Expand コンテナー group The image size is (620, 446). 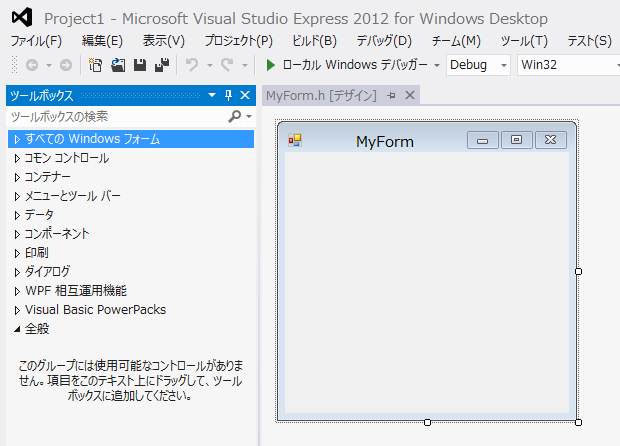click(17, 178)
